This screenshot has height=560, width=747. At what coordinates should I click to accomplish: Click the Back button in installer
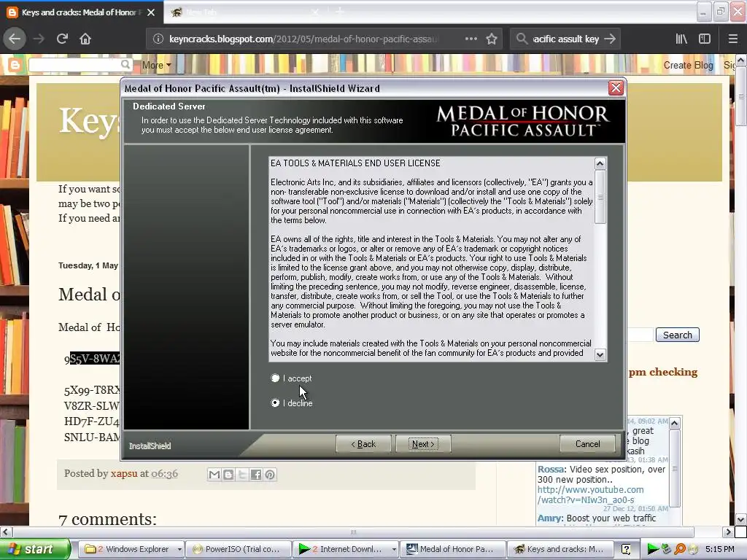pos(363,444)
